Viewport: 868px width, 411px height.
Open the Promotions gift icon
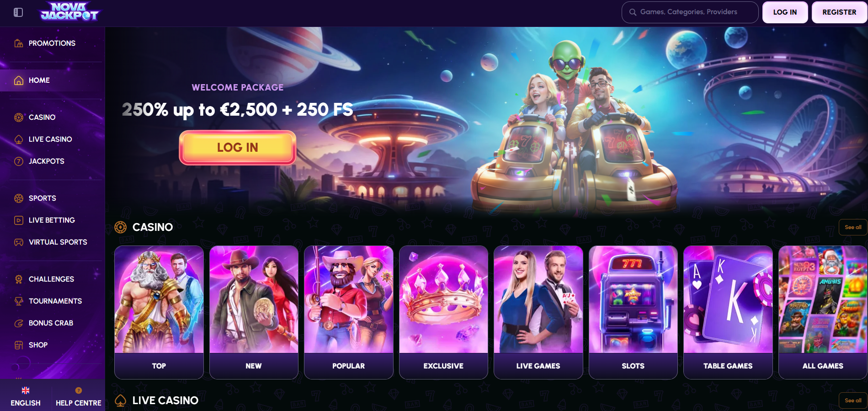coord(19,43)
